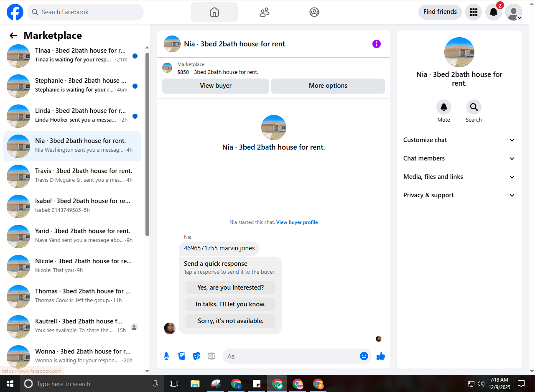The height and width of the screenshot is (392, 535).
Task: Open Windows Start menu
Action: pos(10,384)
